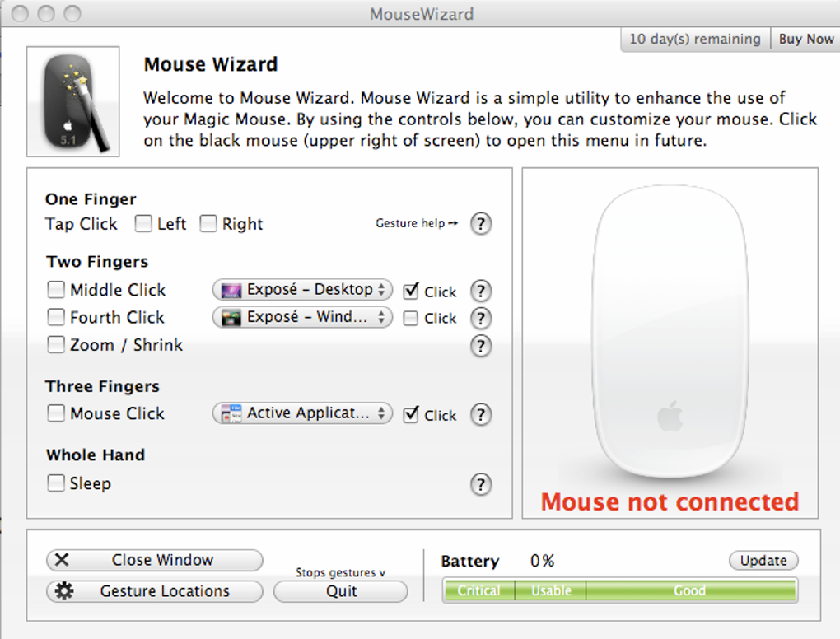
Task: Click the Exposé Windows icon in dropdown
Action: click(231, 318)
